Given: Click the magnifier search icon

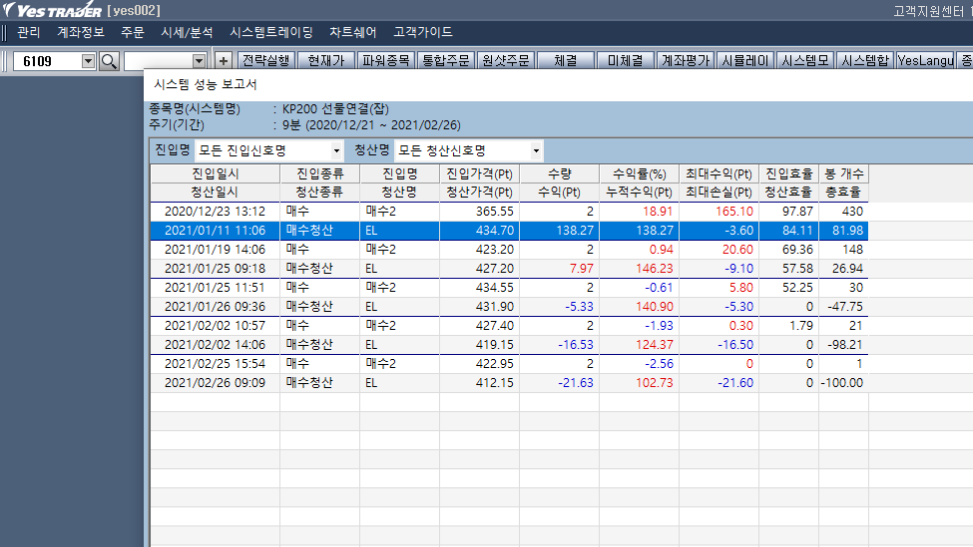Looking at the screenshot, I should tap(108, 62).
